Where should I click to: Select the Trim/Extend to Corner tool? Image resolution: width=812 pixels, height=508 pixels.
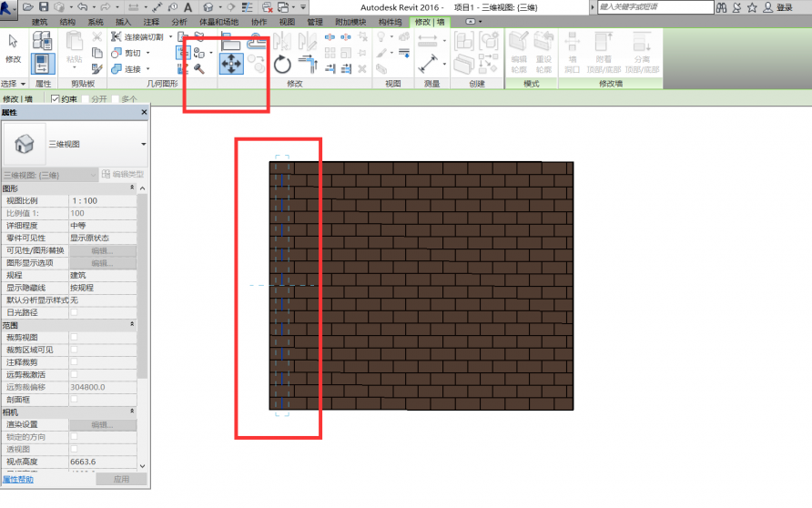[x=309, y=65]
